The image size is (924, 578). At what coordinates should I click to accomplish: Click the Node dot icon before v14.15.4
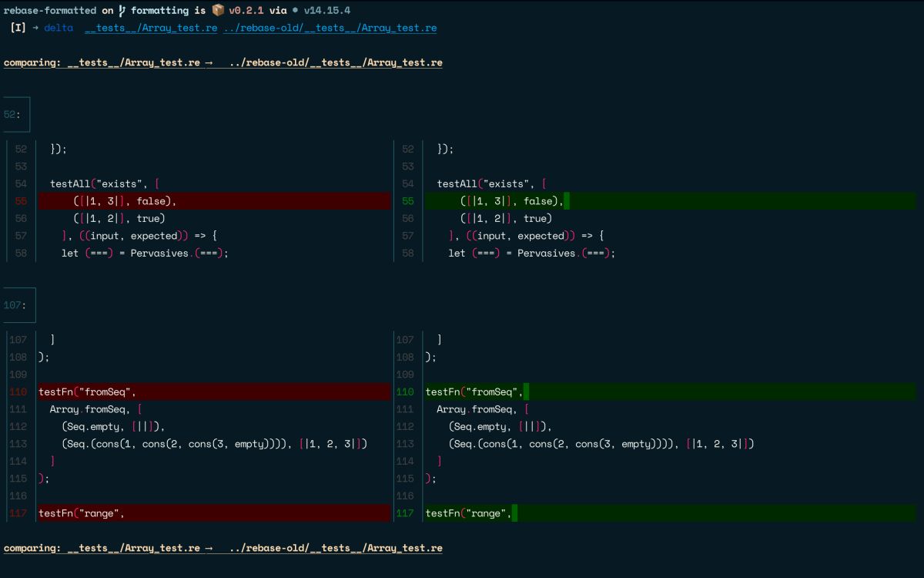point(295,11)
